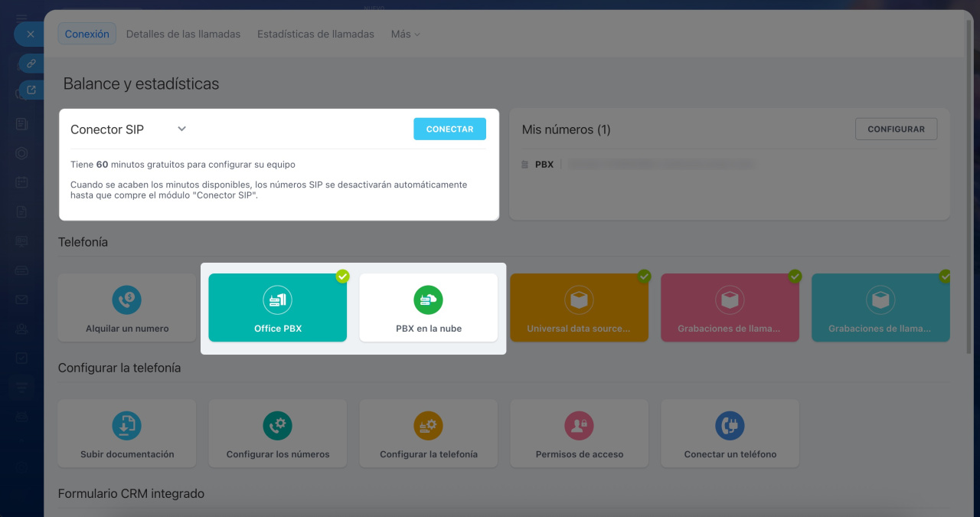The width and height of the screenshot is (980, 517).
Task: Switch to Detalles de las llamadas tab
Action: coord(183,34)
